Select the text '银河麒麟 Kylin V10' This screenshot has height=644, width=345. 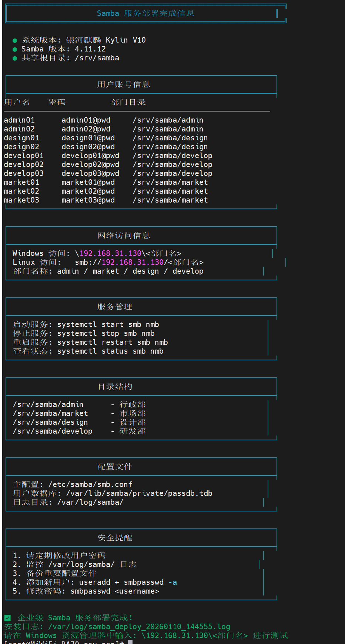coord(106,40)
